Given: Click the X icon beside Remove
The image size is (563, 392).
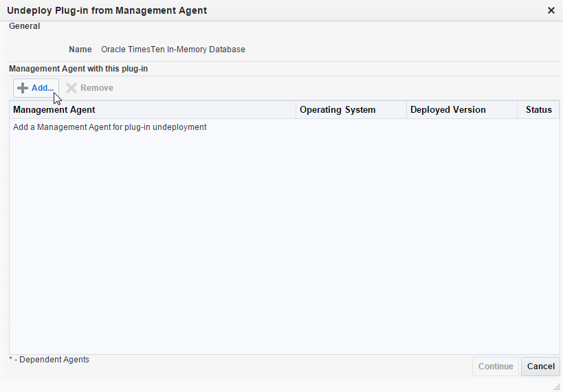Looking at the screenshot, I should (x=71, y=88).
